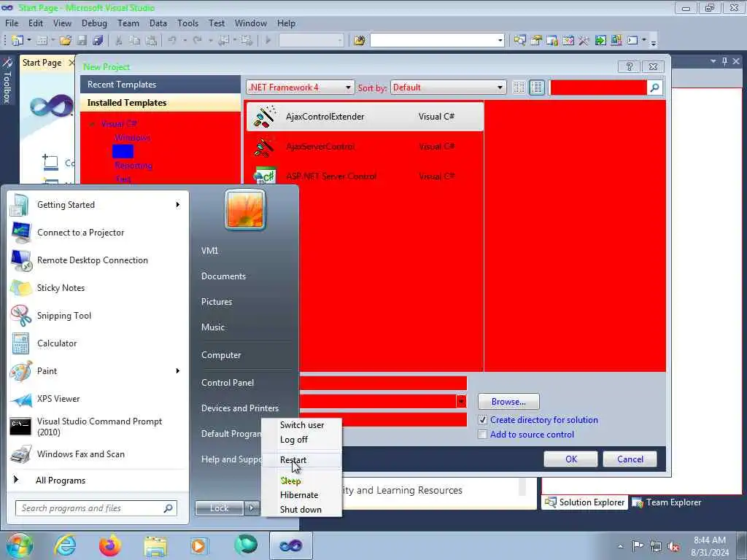The width and height of the screenshot is (747, 560).
Task: Switch to Solution Explorer tab
Action: pos(584,502)
